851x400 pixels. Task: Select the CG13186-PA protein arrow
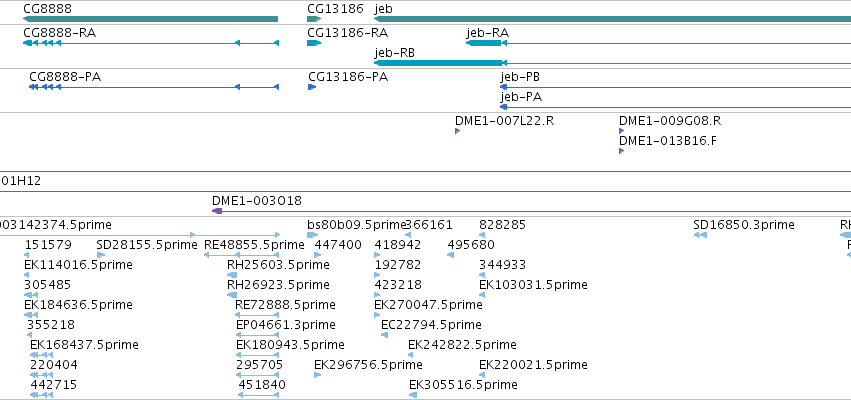[312, 87]
